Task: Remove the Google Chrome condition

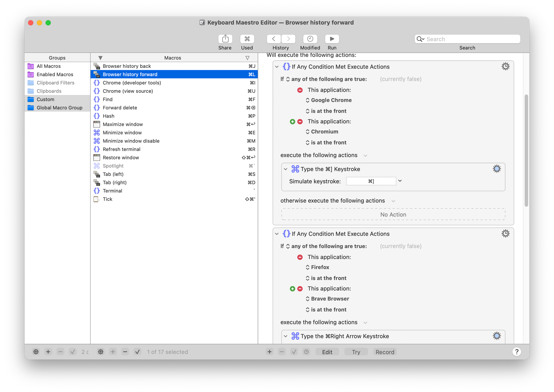Action: pyautogui.click(x=300, y=90)
